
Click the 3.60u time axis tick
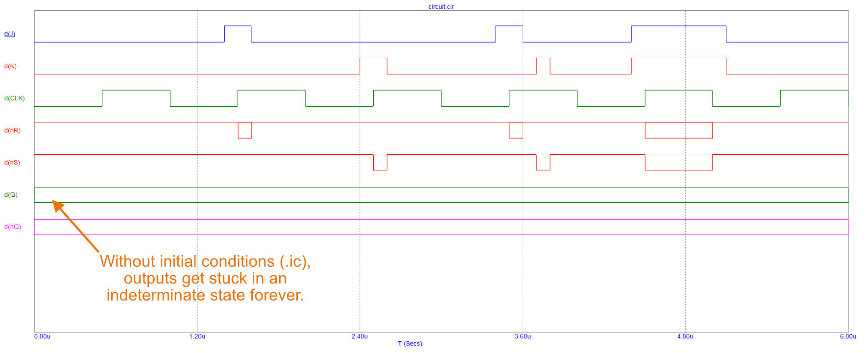[x=523, y=336]
